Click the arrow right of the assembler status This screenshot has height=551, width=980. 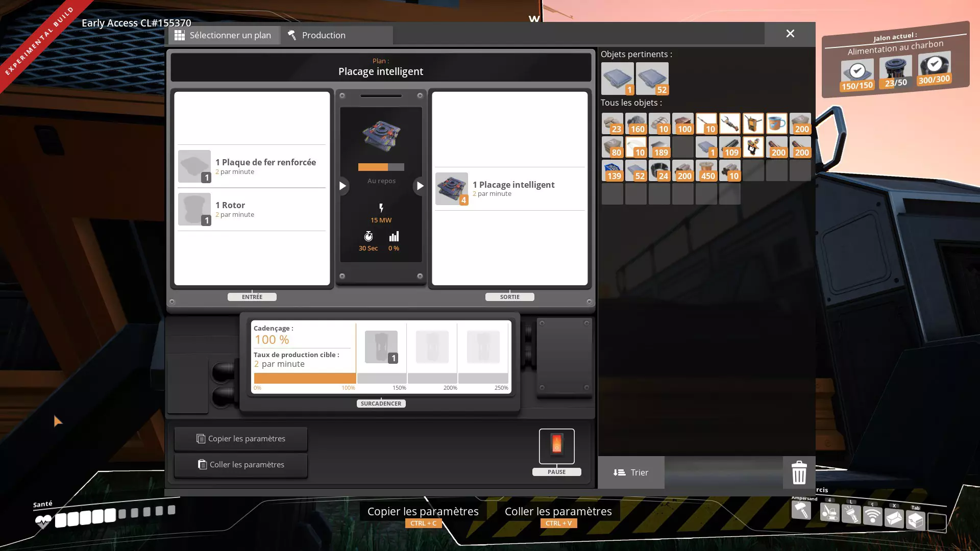[420, 186]
